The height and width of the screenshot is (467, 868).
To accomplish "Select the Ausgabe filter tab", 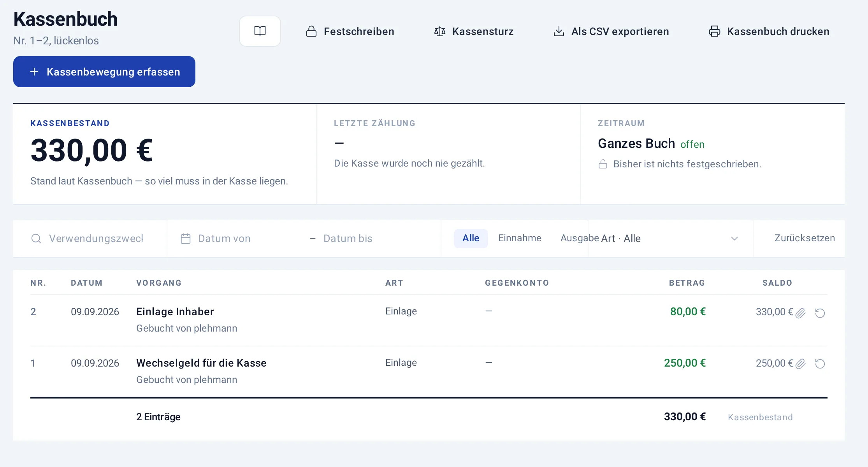I will [580, 238].
